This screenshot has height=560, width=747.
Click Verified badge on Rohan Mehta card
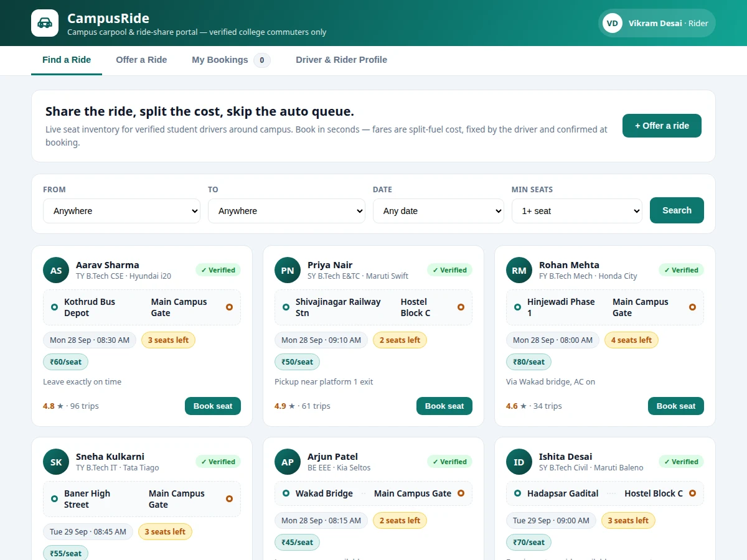681,270
